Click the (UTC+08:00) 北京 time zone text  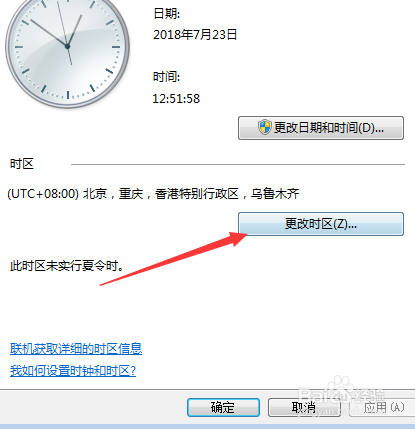coord(153,194)
